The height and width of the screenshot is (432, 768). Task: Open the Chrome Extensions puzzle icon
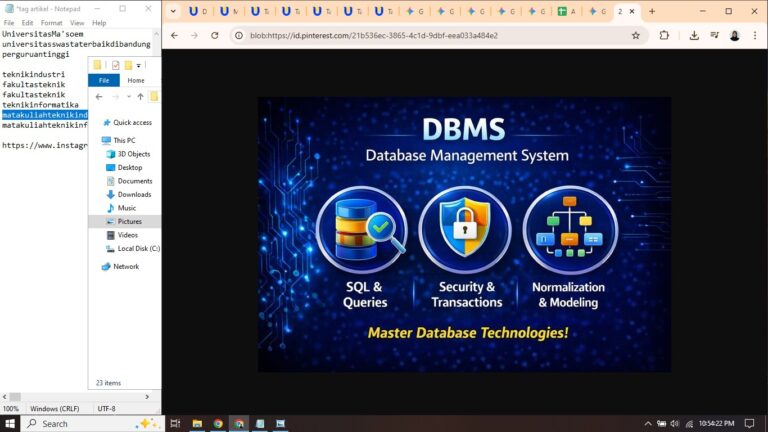(664, 35)
